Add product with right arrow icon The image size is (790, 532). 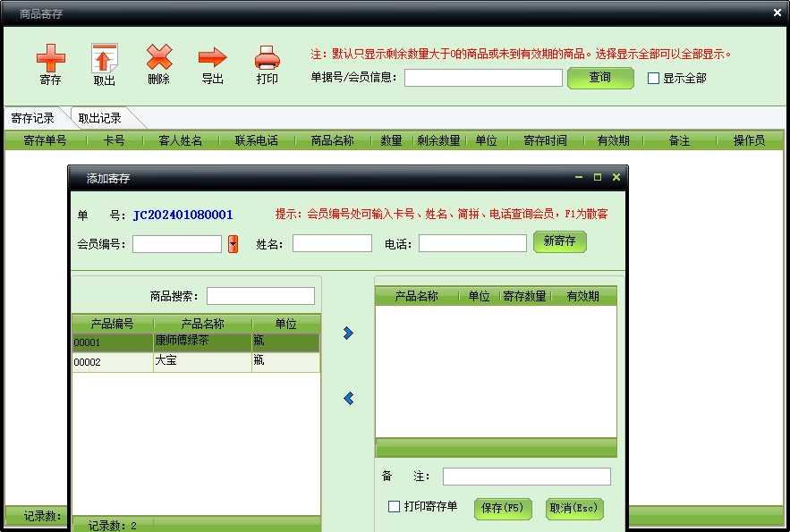348,334
